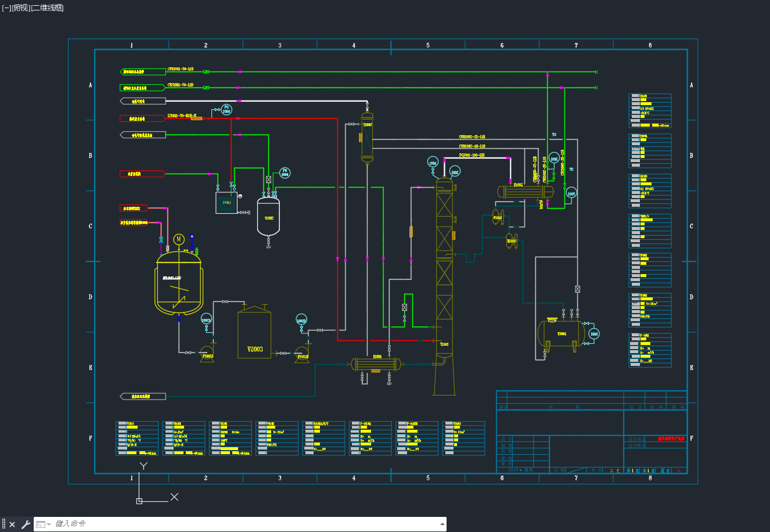Grab the command line grip handle
This screenshot has height=532, width=770.
(x=3, y=524)
